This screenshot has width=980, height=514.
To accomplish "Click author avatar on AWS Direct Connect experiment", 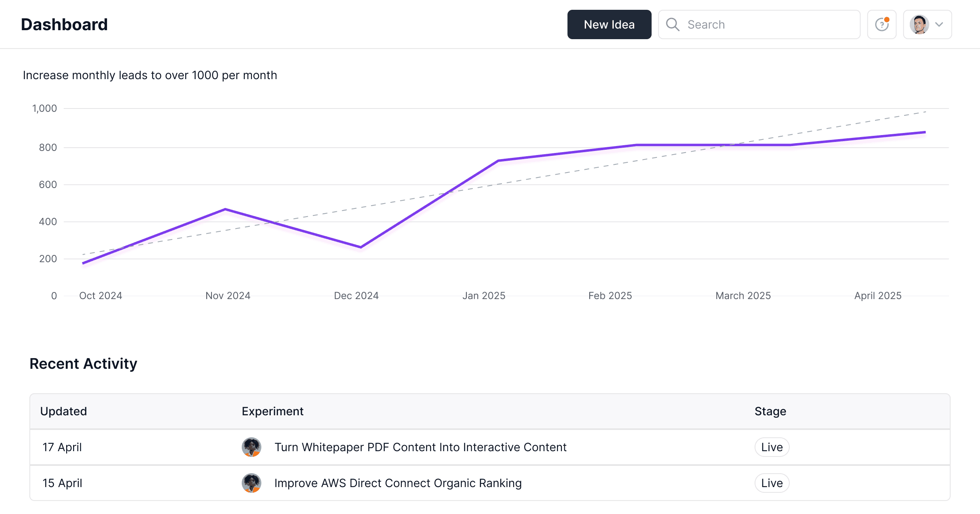I will point(252,483).
